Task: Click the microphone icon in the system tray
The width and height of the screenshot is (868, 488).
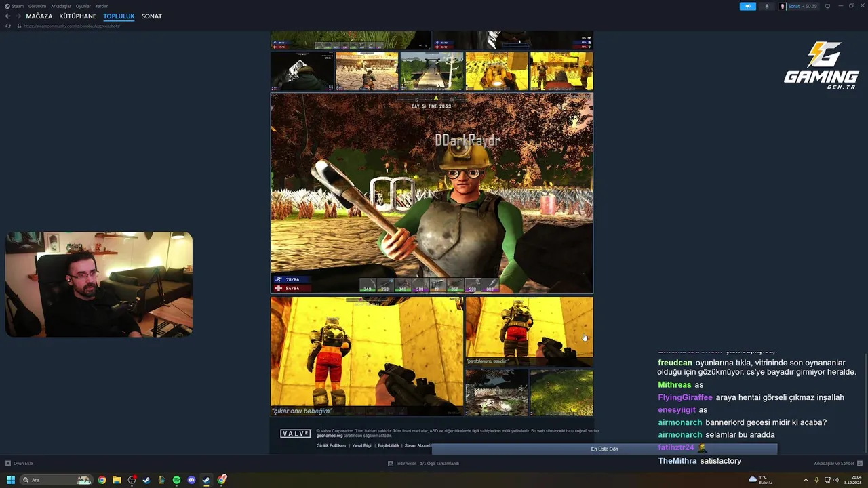Action: (x=816, y=480)
